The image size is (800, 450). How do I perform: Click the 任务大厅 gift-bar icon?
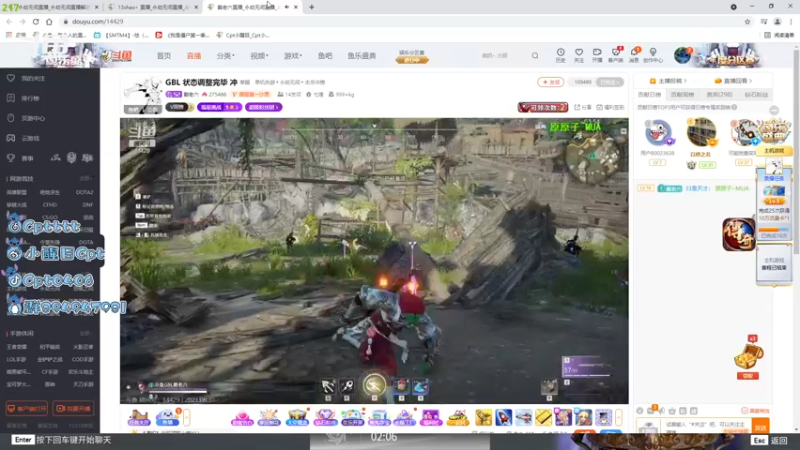(x=138, y=417)
